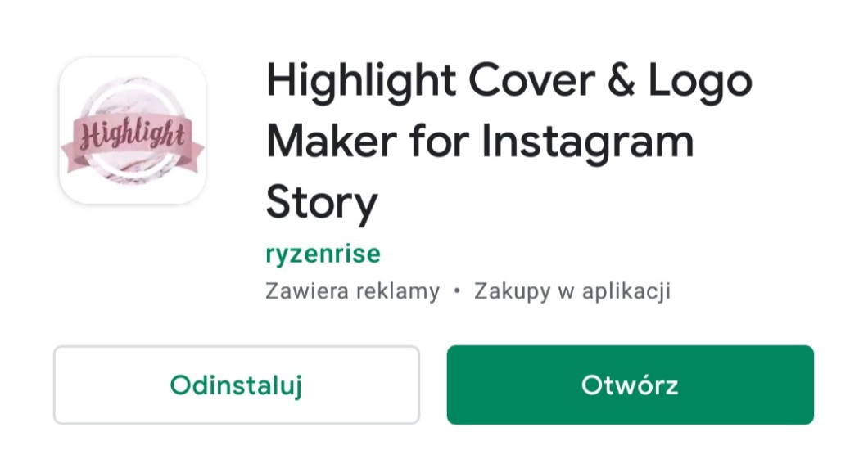Screen dimensions: 868x450
Task: Click the Zawiera reklamy label
Action: (x=353, y=290)
